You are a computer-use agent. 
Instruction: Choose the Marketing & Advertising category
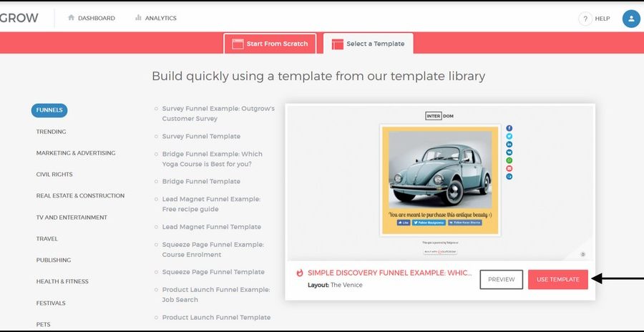click(76, 153)
